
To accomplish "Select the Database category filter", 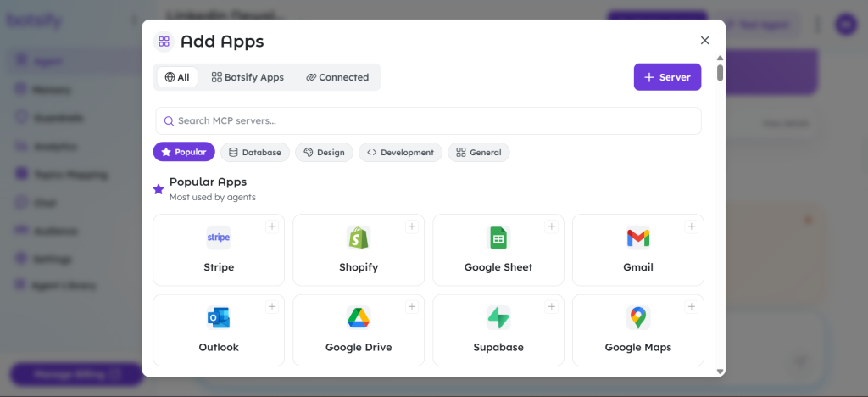I will pyautogui.click(x=254, y=152).
